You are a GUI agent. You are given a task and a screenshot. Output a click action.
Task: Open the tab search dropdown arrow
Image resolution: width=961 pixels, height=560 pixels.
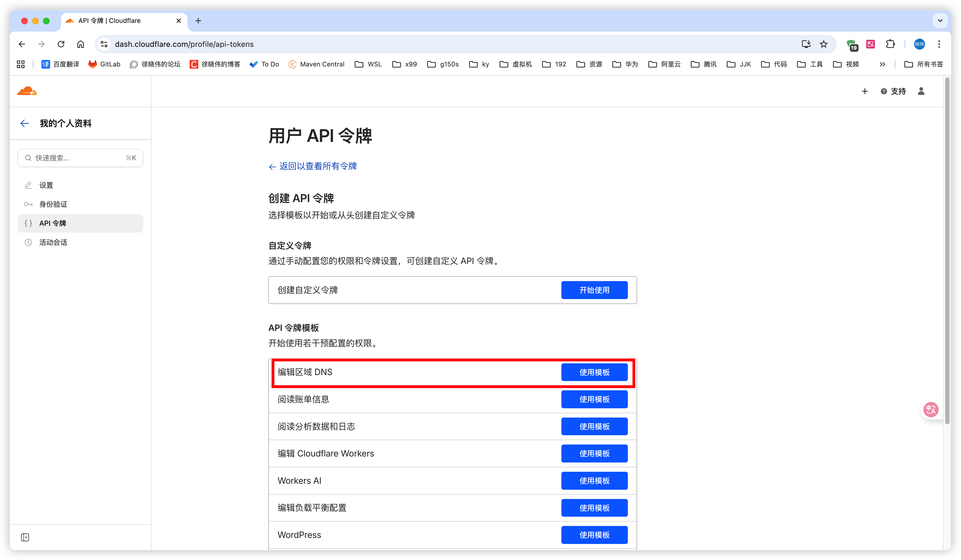940,21
